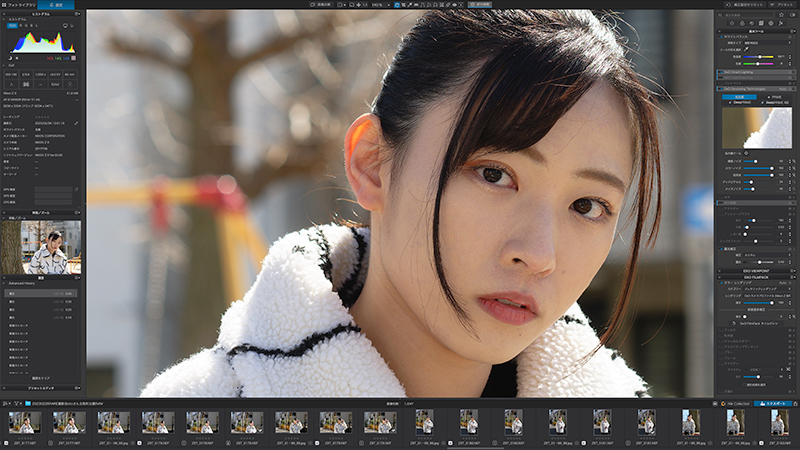Open the white balance 設定タイプ dropdown

click(766, 43)
